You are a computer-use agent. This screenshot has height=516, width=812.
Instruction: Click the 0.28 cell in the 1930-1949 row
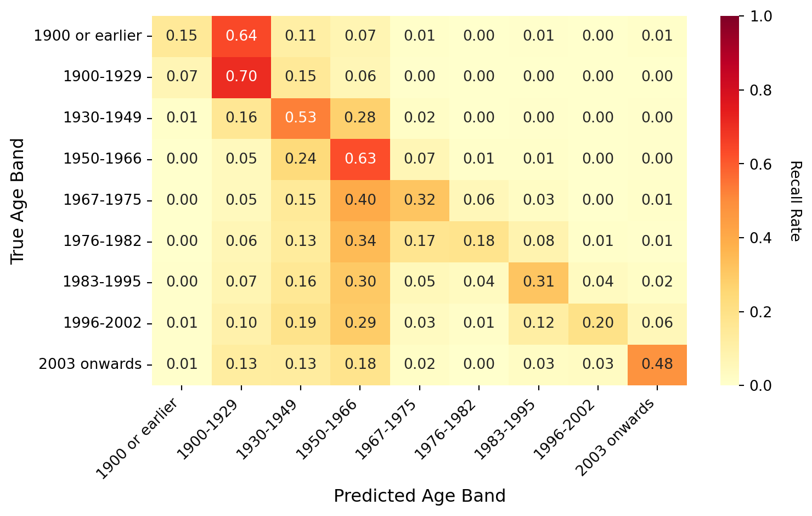(x=360, y=118)
